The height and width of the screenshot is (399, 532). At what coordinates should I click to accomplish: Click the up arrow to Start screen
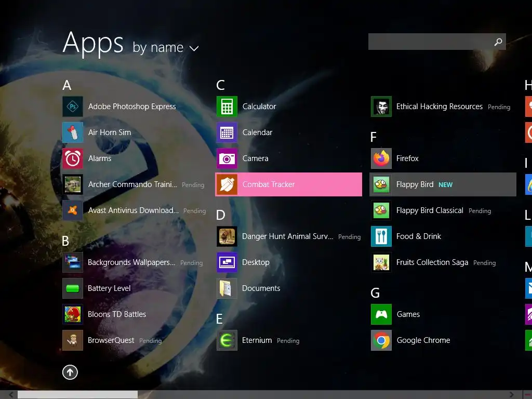pos(70,372)
